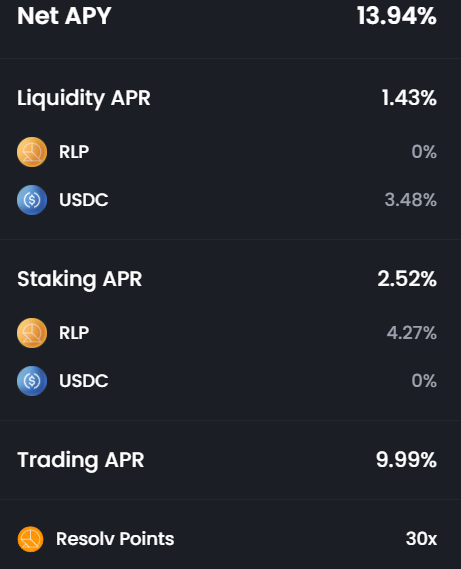Select the Trading APR heading

[x=81, y=460]
